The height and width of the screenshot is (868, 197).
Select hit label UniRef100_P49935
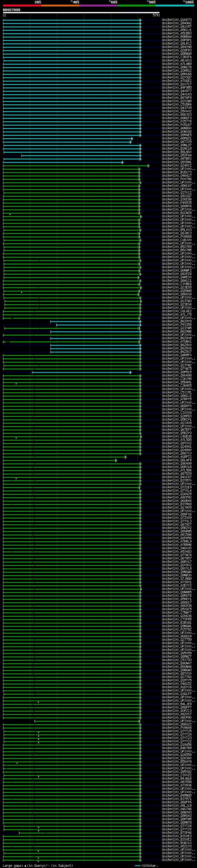click(x=177, y=203)
